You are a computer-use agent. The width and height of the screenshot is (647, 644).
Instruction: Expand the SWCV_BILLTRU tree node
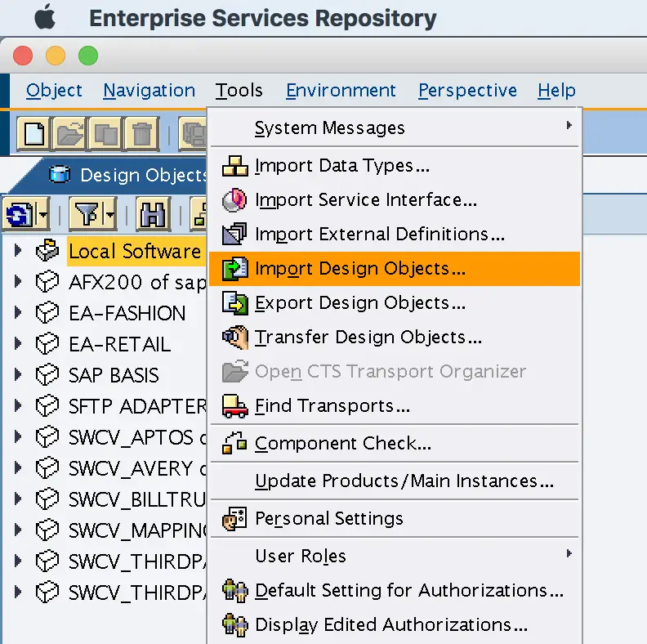point(18,499)
